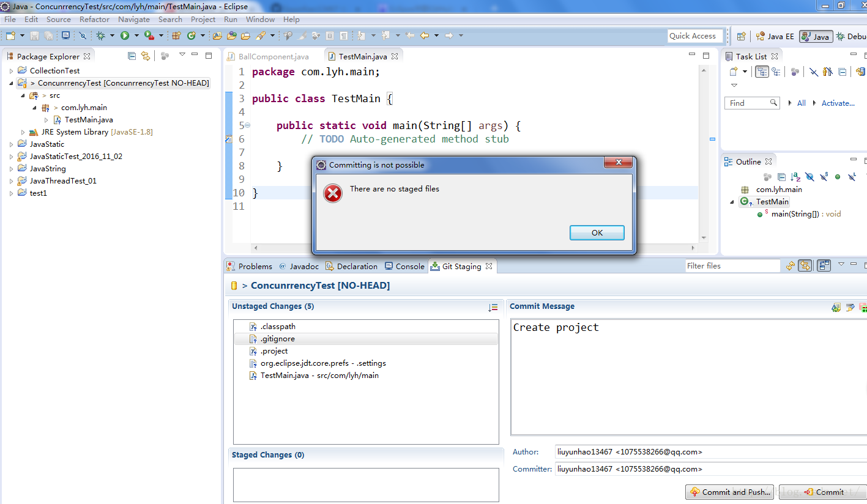Select TestMain.java in Unstaged Changes list
The height and width of the screenshot is (504, 867).
tap(366, 376)
